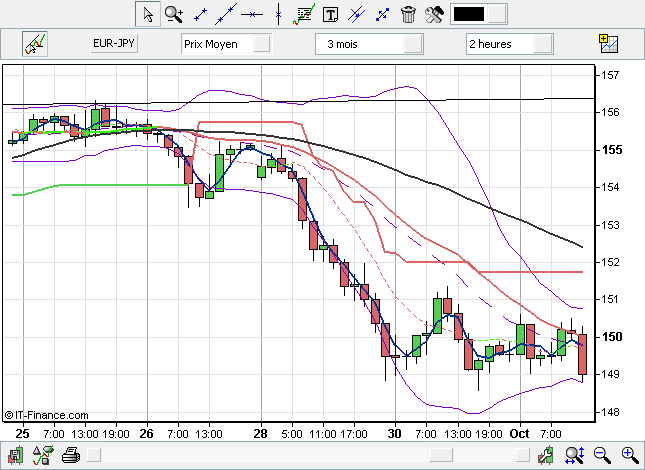Zoom in with the plus magnifier at bottom right
Screen dimensions: 645x470
[630, 456]
